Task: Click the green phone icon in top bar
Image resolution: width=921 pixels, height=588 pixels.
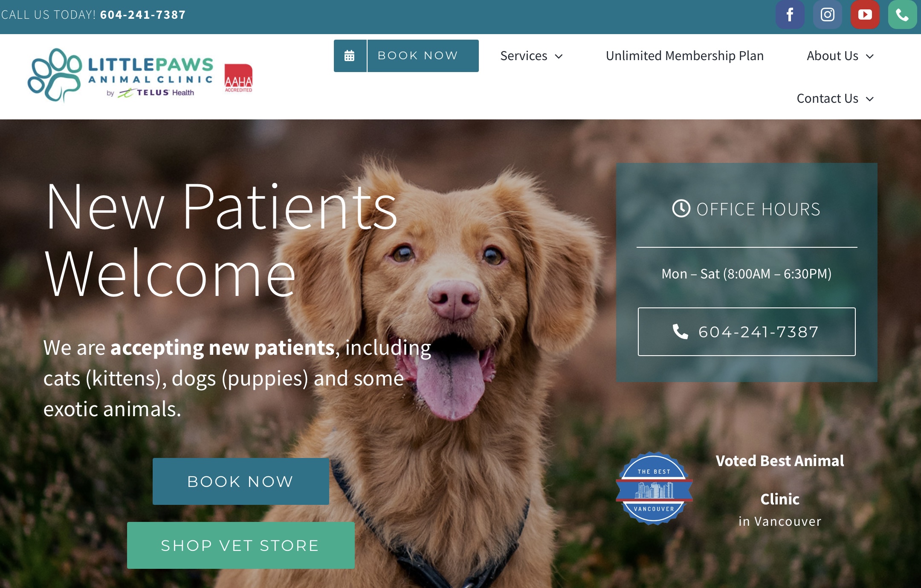Action: click(902, 14)
